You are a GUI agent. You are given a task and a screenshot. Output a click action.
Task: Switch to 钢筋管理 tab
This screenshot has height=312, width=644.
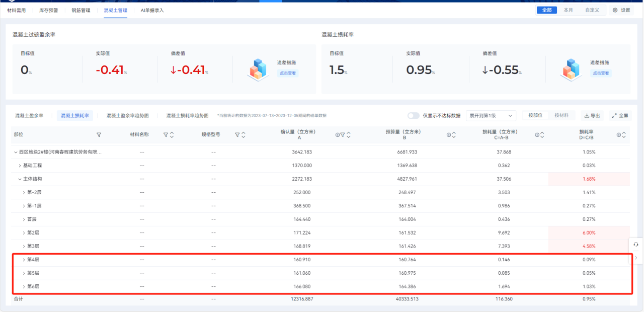[81, 10]
